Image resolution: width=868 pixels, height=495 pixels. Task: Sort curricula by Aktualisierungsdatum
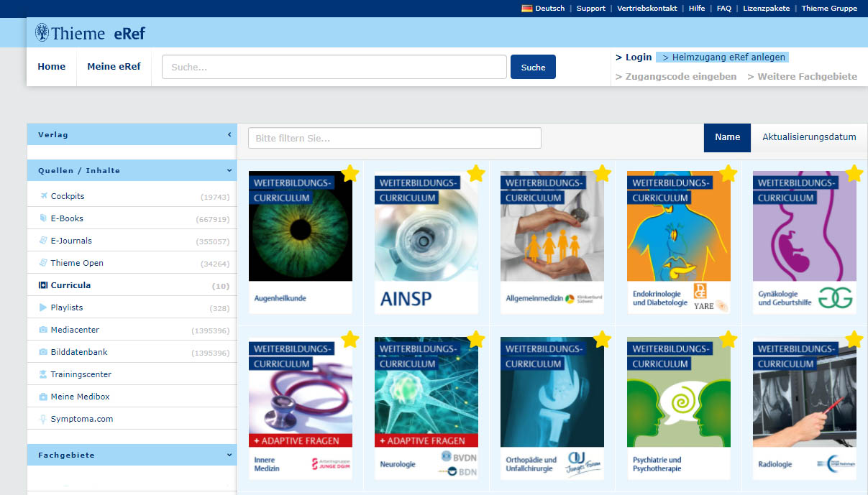809,137
